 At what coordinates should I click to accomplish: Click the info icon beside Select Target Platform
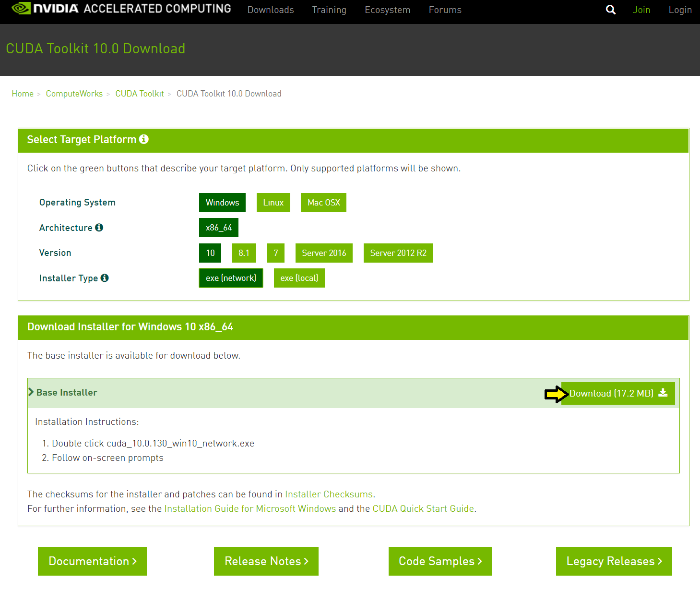[x=144, y=139]
